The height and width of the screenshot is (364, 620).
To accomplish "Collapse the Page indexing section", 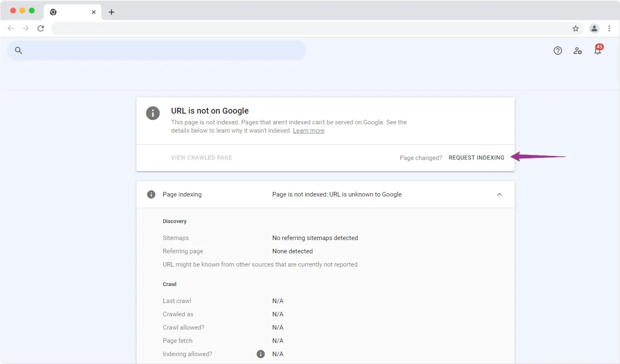I will coord(499,194).
